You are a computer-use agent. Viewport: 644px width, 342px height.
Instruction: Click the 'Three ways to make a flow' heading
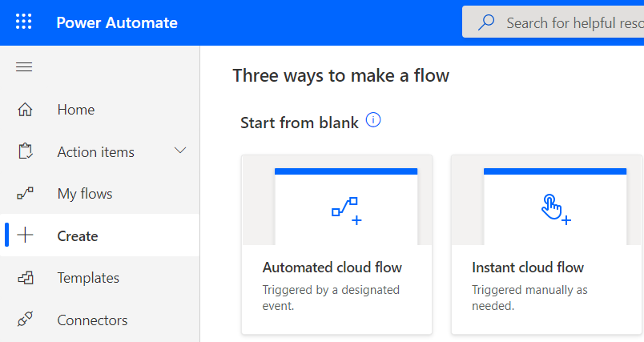[341, 75]
